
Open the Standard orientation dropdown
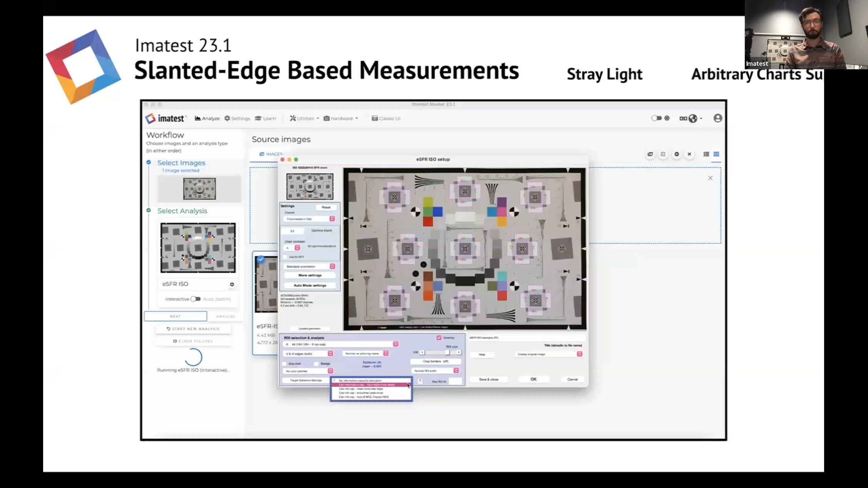(x=310, y=266)
